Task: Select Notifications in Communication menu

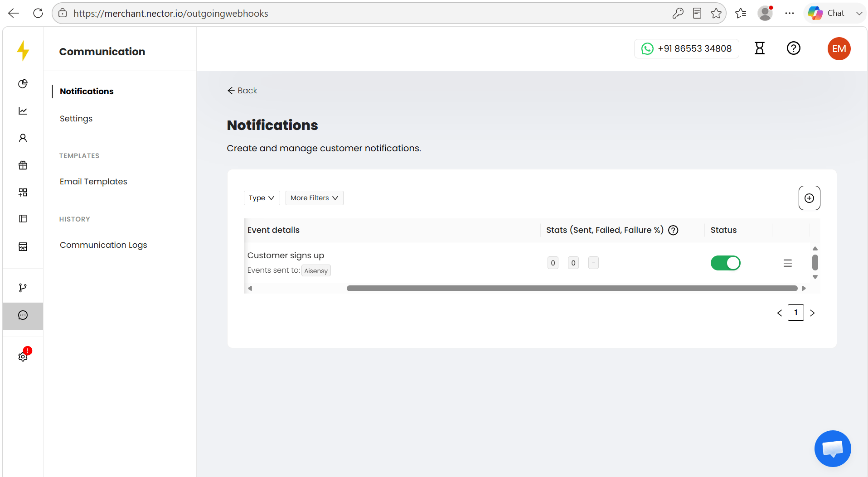Action: point(87,91)
